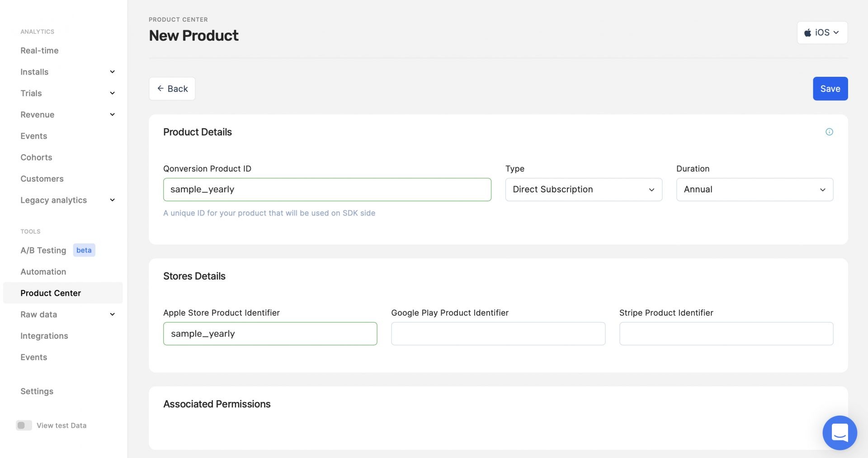Open the Intercom chat bubble
Screen dimensions: 868x458
(840, 433)
